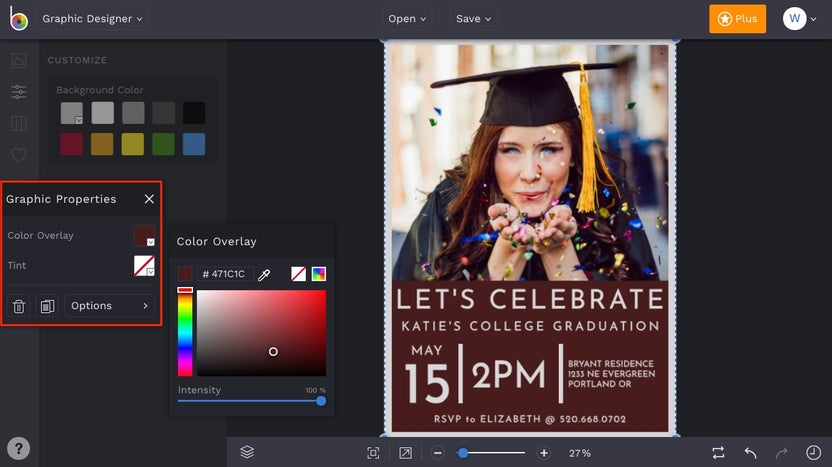Open the Customize sliders sidebar icon

pyautogui.click(x=19, y=92)
